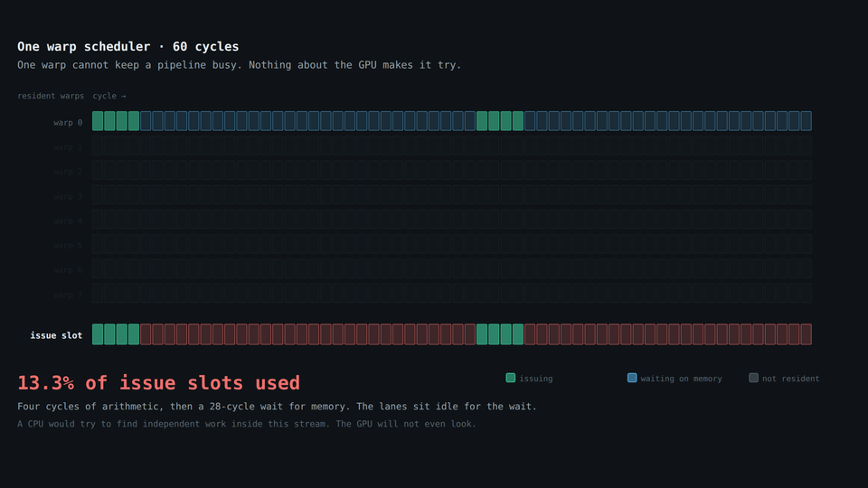Click the 'A CPU would try to find' footnote
This screenshot has height=488, width=868.
pyautogui.click(x=246, y=424)
